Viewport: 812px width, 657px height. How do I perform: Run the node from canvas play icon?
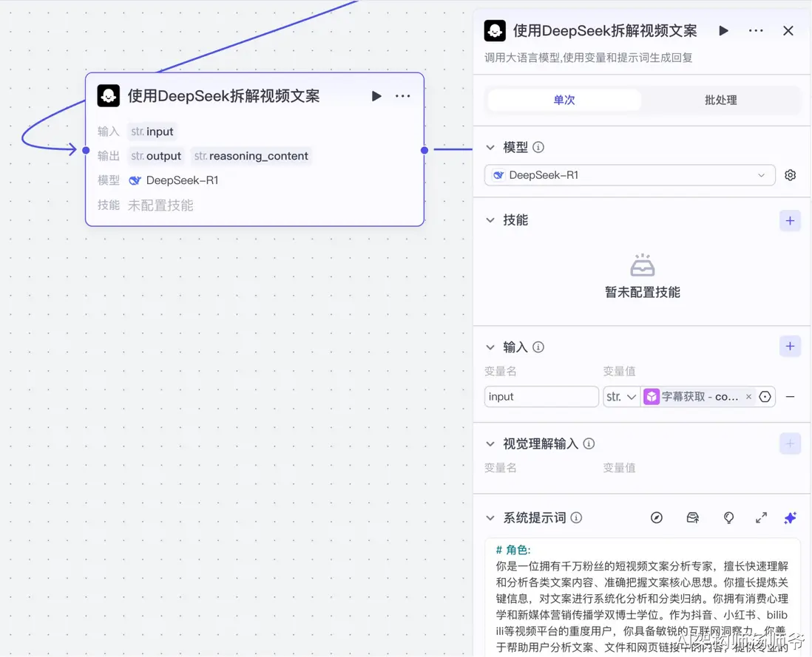tap(376, 96)
